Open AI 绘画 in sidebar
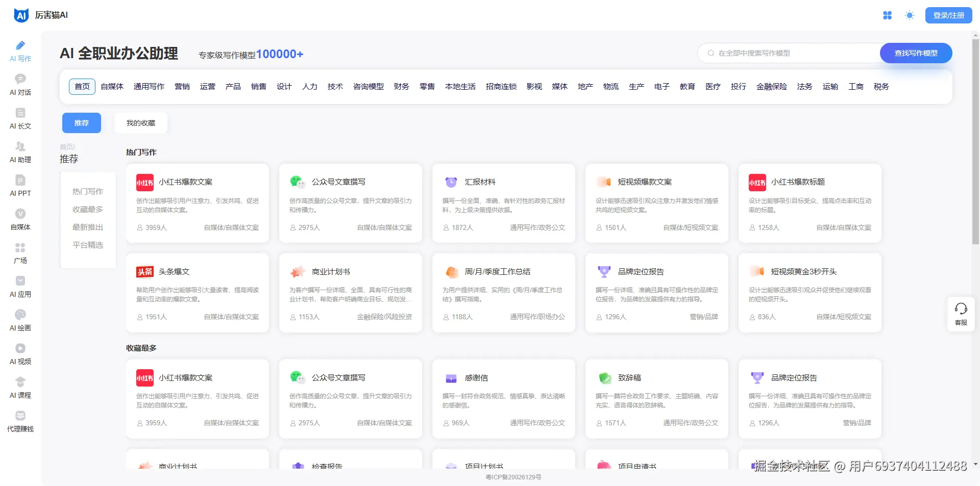Image resolution: width=980 pixels, height=486 pixels. click(20, 321)
